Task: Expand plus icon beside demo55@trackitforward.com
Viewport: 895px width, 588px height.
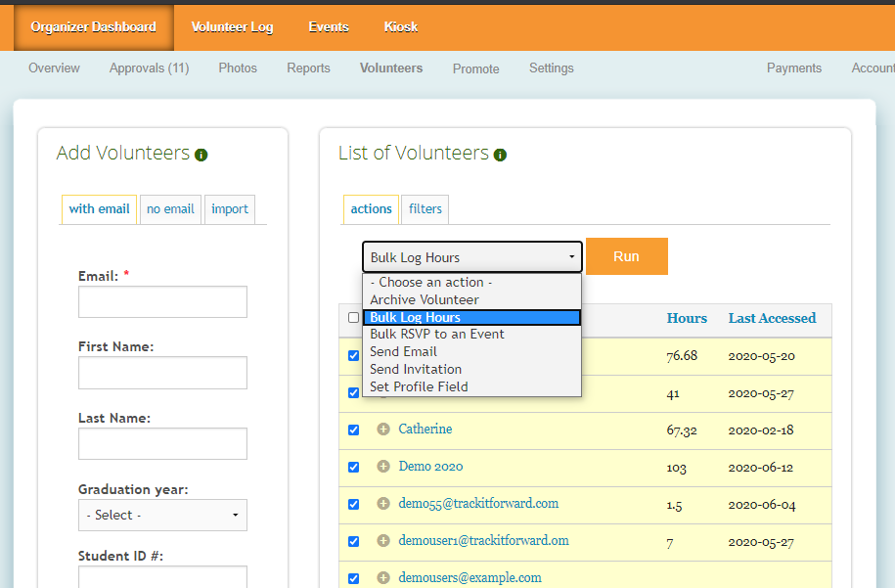Action: coord(382,504)
